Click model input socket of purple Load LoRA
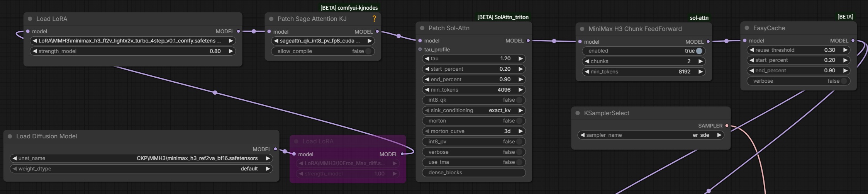The width and height of the screenshot is (868, 194). (294, 154)
